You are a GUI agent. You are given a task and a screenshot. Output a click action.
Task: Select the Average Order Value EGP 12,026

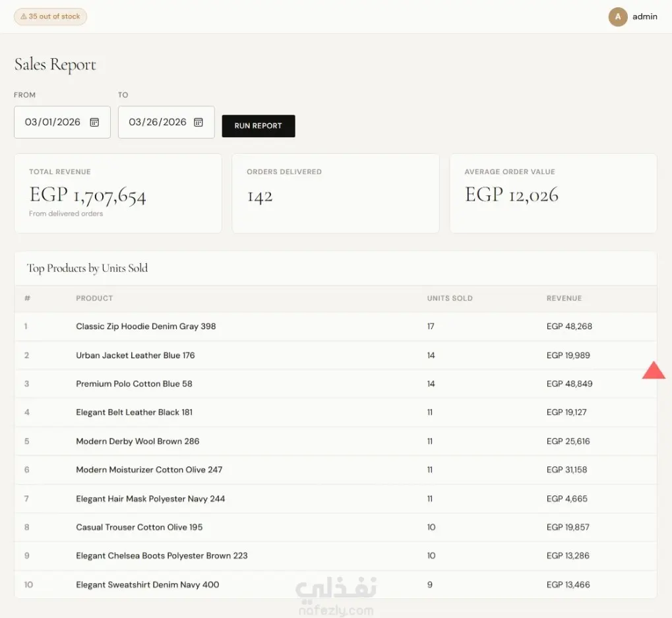pyautogui.click(x=512, y=195)
